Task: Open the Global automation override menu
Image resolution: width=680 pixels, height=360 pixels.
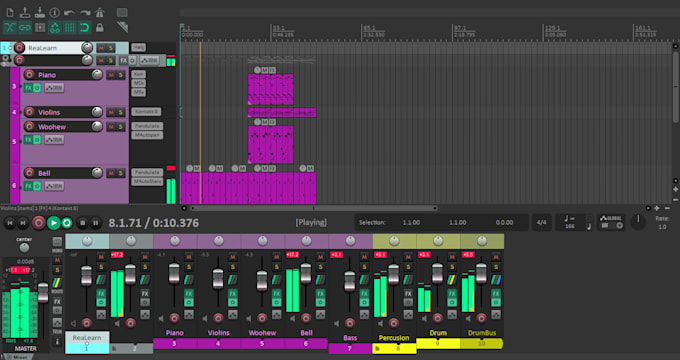Action: (x=611, y=222)
